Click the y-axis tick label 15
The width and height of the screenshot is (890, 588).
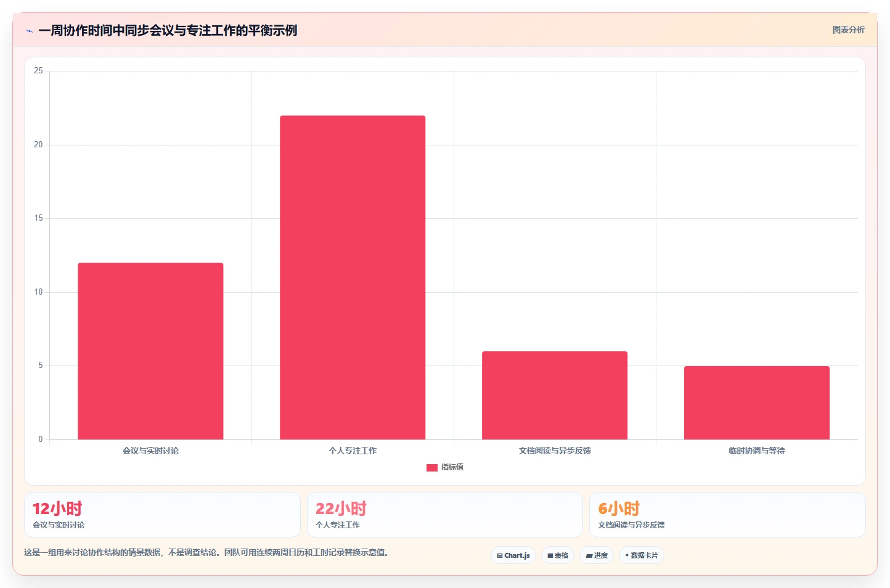[38, 218]
